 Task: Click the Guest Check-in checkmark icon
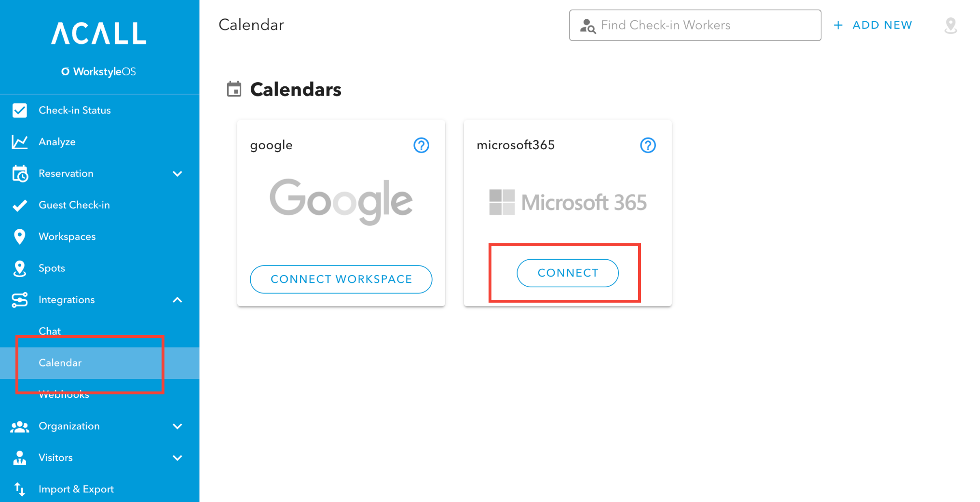pos(20,205)
